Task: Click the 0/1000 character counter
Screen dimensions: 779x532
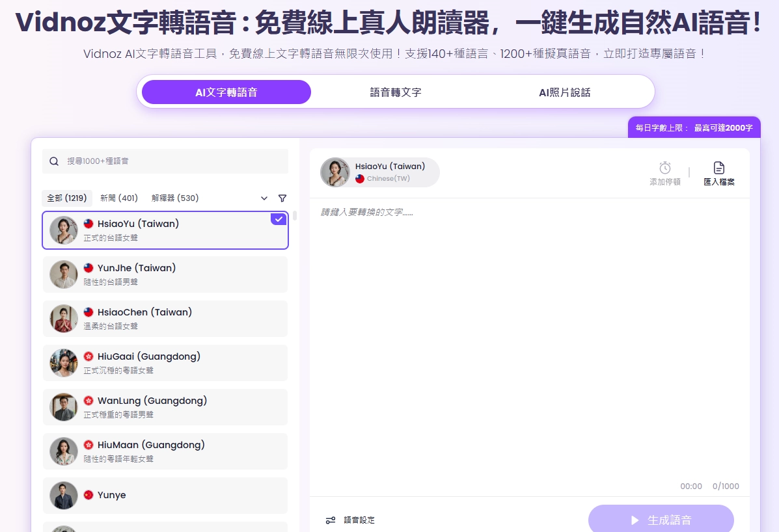Action: [726, 486]
